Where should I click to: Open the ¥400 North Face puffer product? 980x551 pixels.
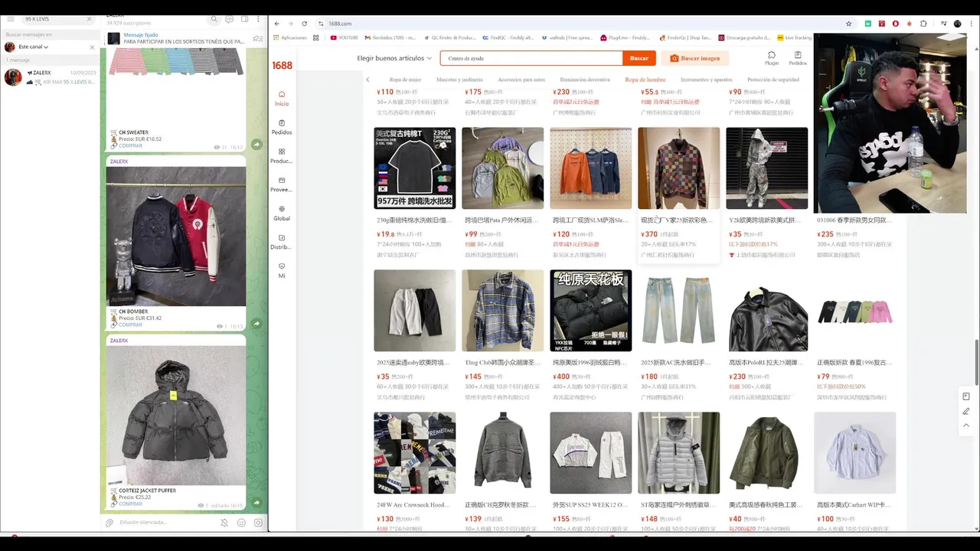590,335
